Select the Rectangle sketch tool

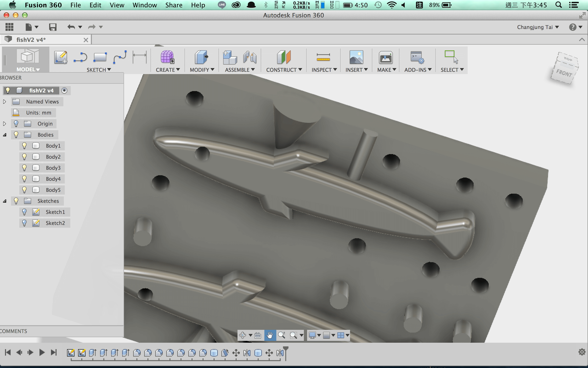[x=100, y=57]
